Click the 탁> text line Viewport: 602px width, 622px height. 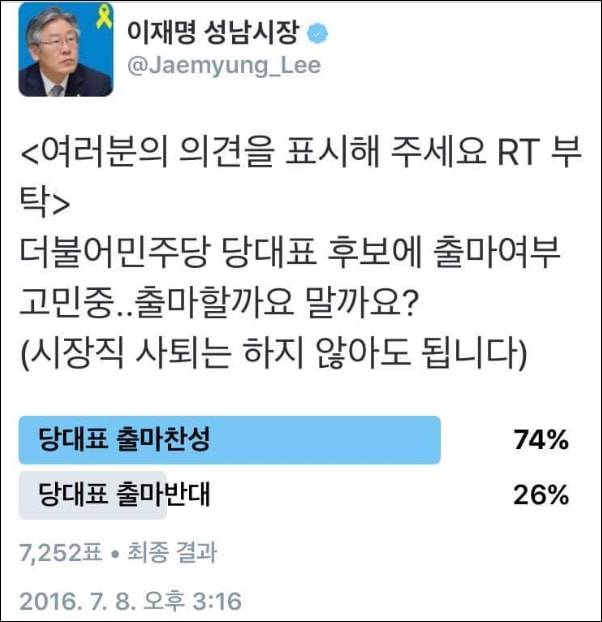(44, 204)
